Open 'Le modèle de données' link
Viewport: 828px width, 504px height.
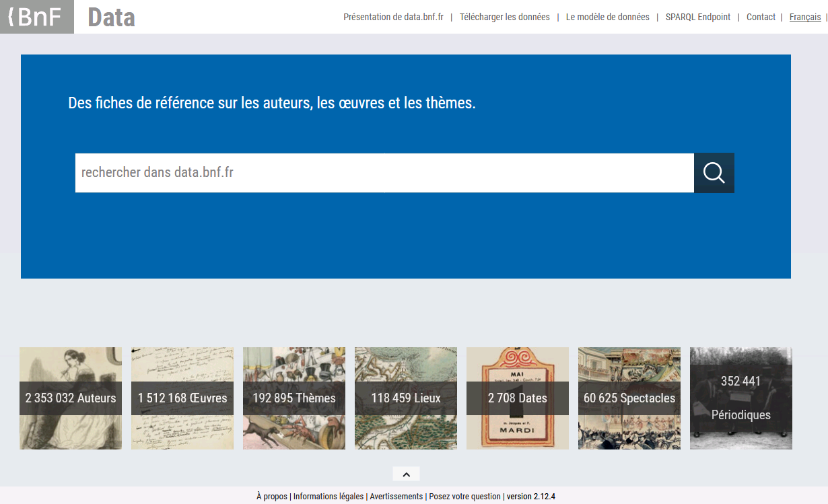click(608, 17)
